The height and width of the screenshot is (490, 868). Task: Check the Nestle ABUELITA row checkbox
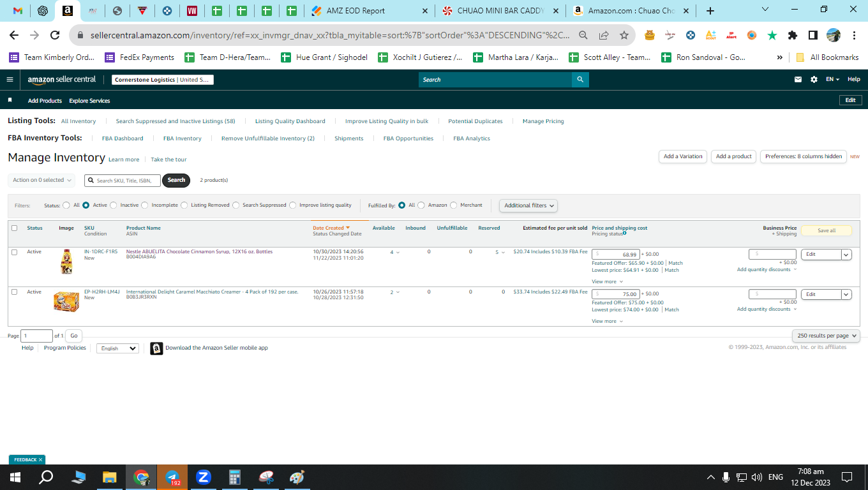click(x=14, y=252)
